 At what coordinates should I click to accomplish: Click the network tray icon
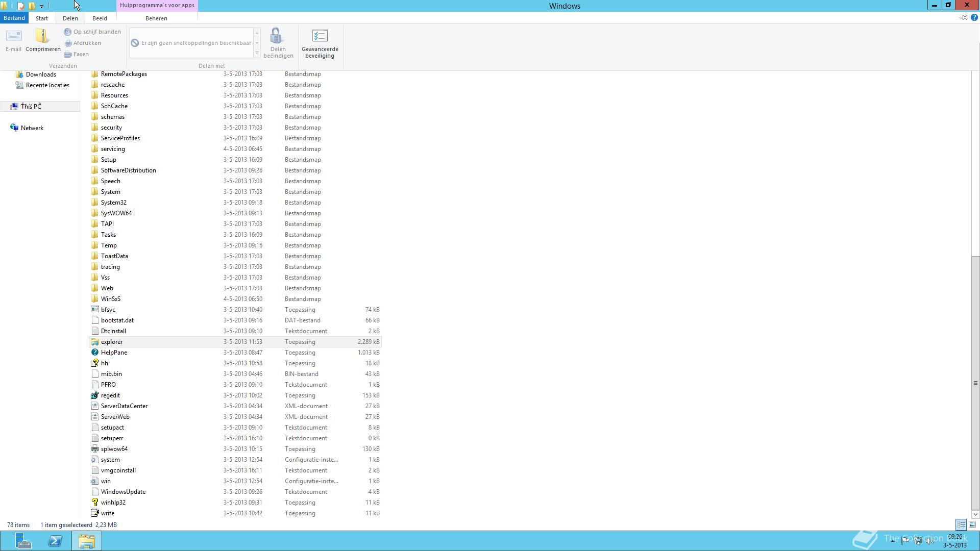point(918,541)
